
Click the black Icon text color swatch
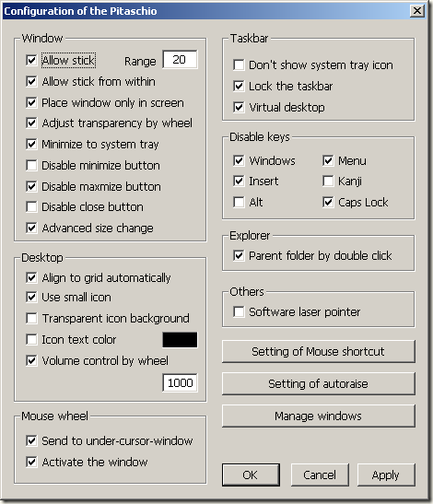180,340
